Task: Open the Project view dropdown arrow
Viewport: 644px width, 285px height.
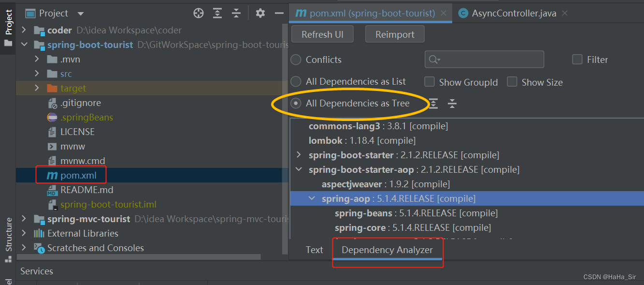Action: pyautogui.click(x=80, y=14)
